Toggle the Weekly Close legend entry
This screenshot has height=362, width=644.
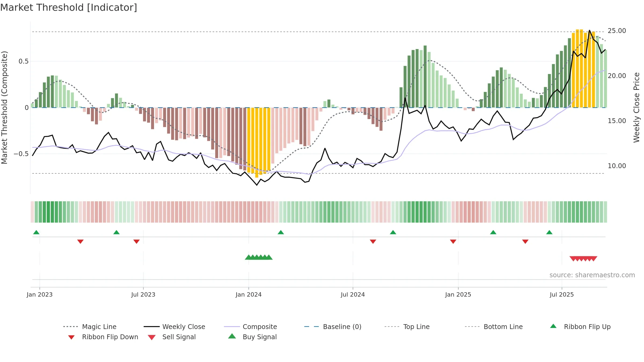174,327
